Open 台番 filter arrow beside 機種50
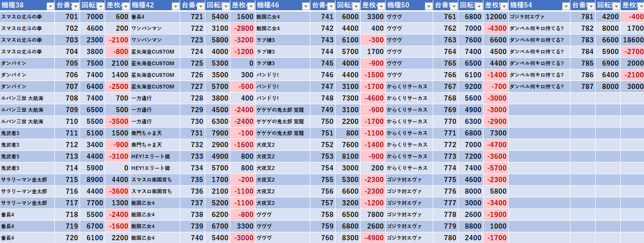644x243 pixels. pos(453,6)
